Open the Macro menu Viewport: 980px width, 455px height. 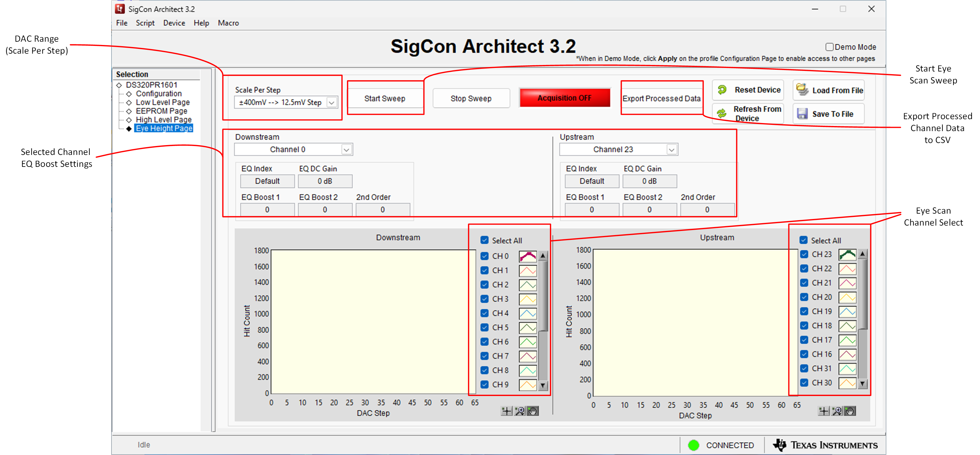coord(228,23)
